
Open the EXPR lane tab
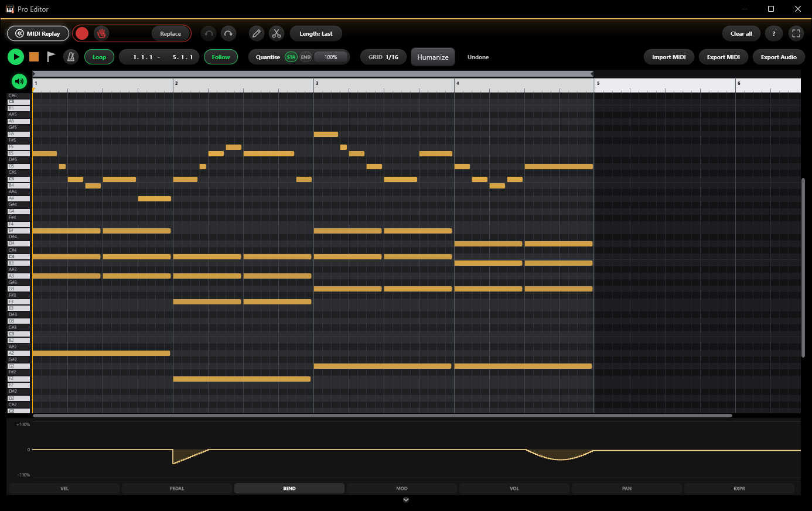pos(739,488)
